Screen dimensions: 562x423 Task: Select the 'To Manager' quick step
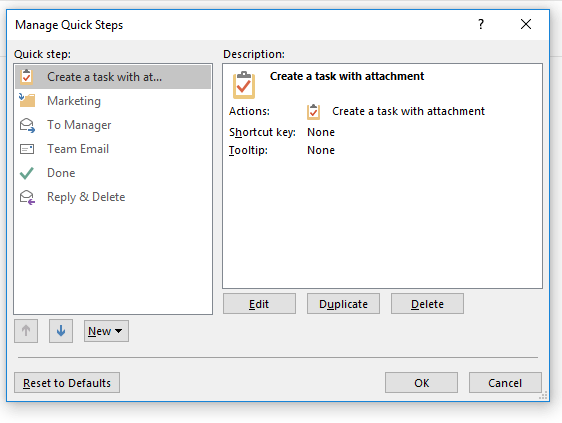113,125
